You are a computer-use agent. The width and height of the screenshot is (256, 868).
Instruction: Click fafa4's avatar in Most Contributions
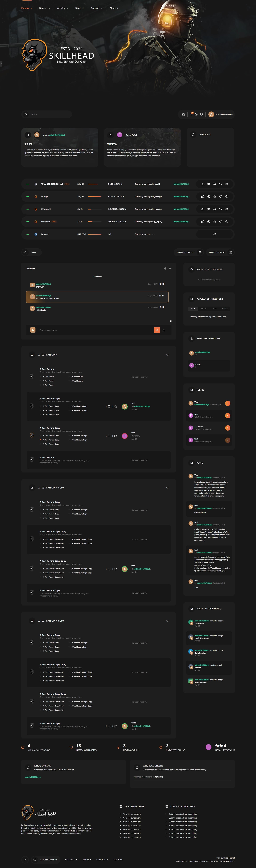tap(191, 365)
